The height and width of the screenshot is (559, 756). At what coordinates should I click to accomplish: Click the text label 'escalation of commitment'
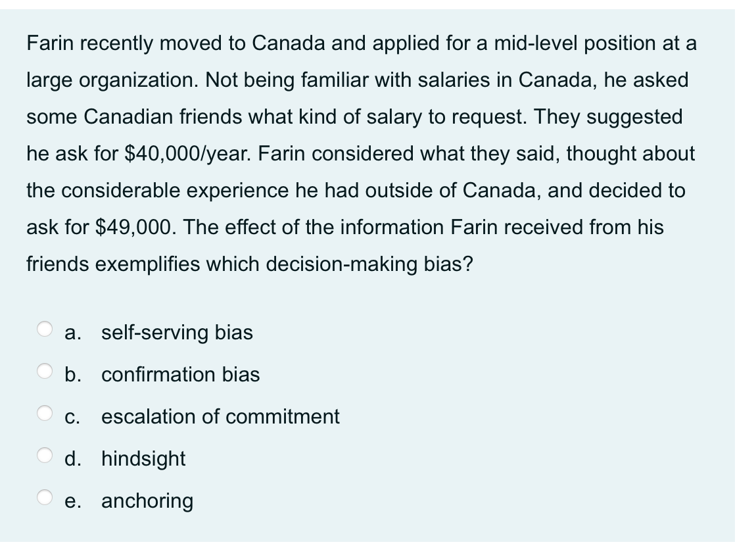[220, 416]
